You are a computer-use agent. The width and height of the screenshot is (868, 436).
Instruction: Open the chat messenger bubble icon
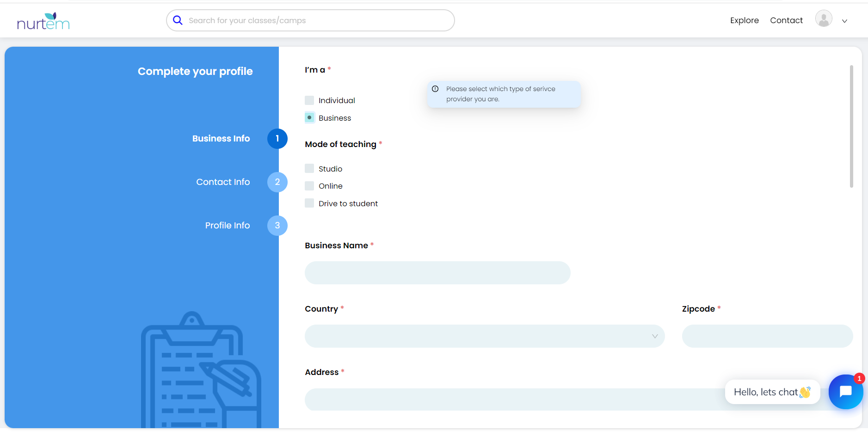pyautogui.click(x=845, y=392)
